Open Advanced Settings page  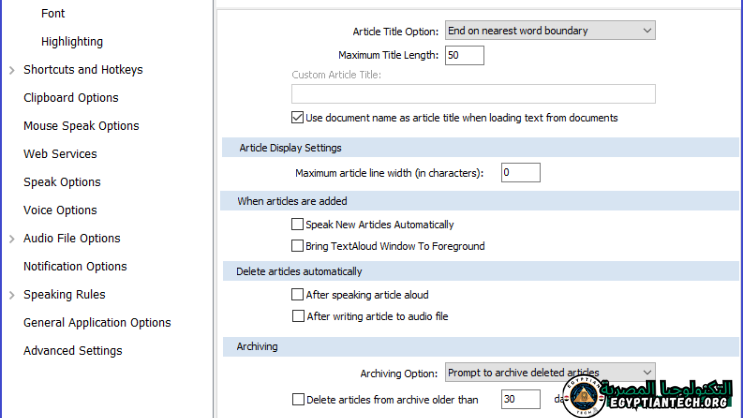(73, 351)
